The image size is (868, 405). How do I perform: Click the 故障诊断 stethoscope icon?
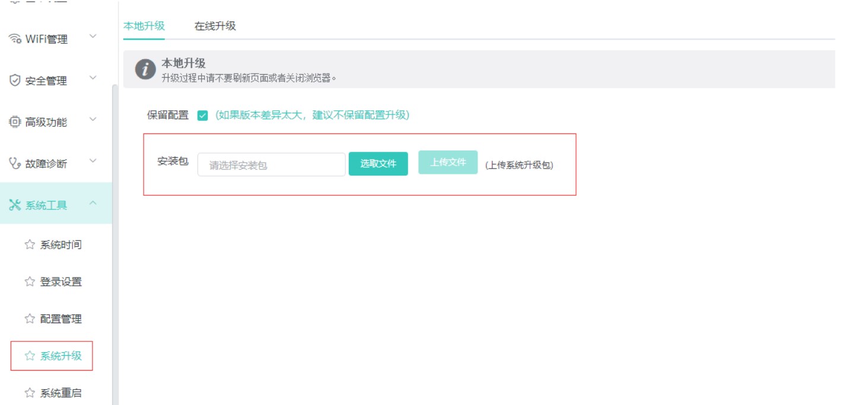[15, 163]
